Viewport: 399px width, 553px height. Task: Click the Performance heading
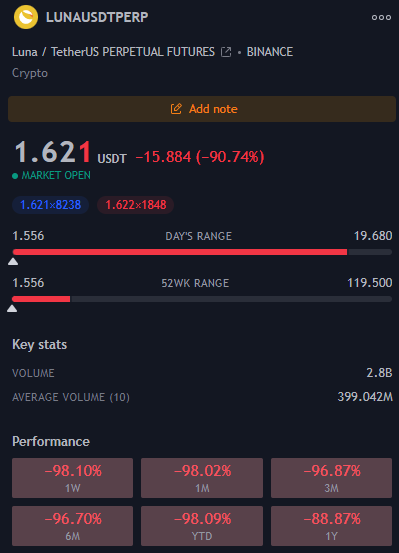[51, 442]
